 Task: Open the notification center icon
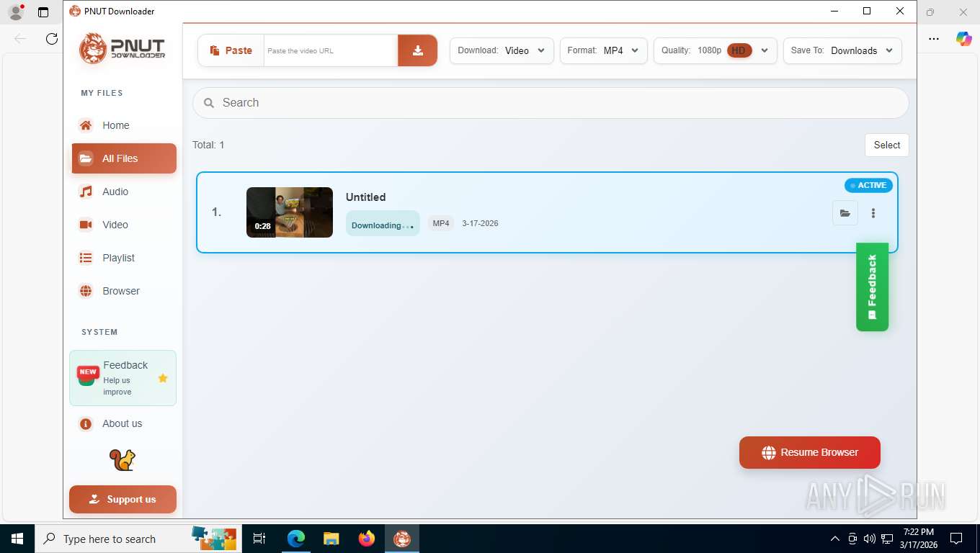point(956,539)
